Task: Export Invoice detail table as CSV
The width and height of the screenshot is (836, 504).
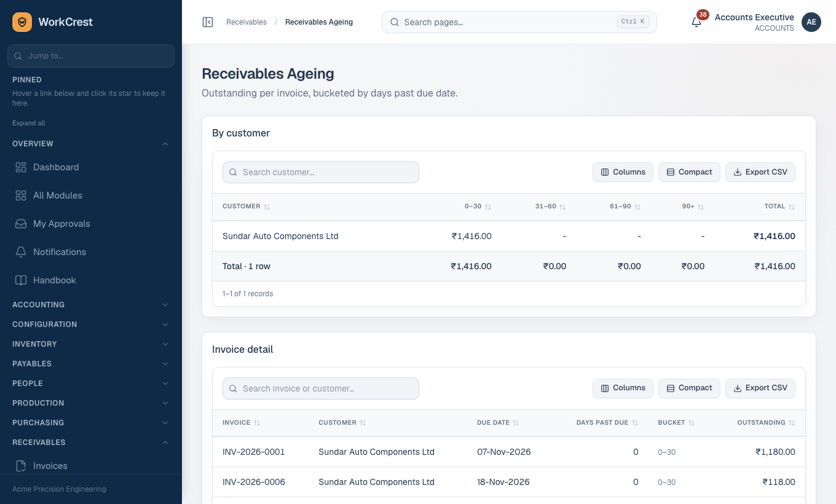Action: (760, 388)
